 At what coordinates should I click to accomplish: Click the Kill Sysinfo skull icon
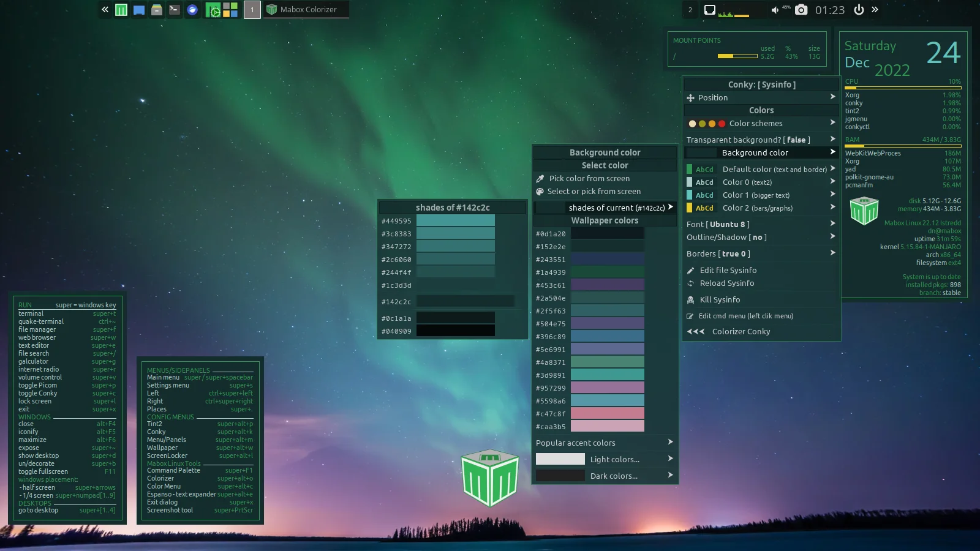coord(690,300)
